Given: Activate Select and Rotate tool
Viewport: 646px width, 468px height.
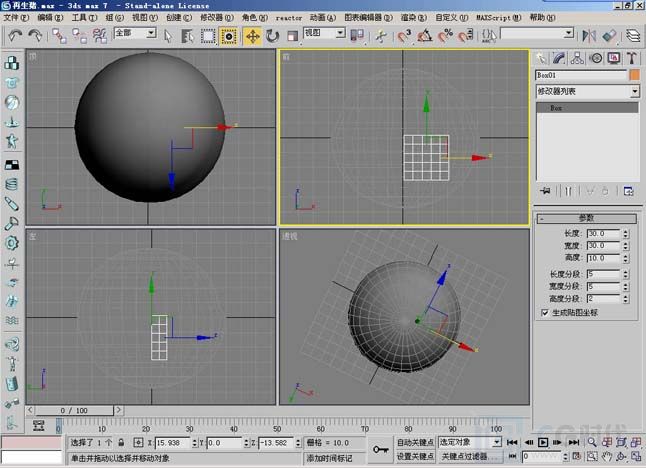Looking at the screenshot, I should (272, 36).
